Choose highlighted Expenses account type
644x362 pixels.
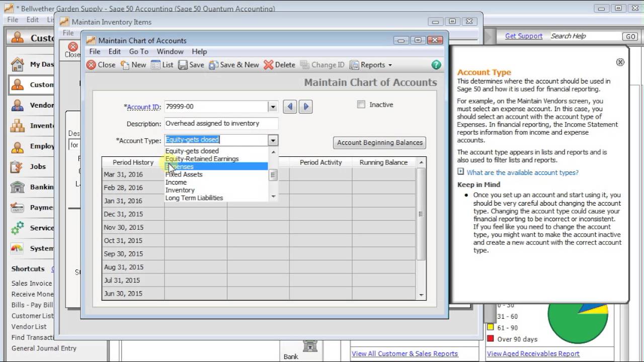tap(216, 166)
